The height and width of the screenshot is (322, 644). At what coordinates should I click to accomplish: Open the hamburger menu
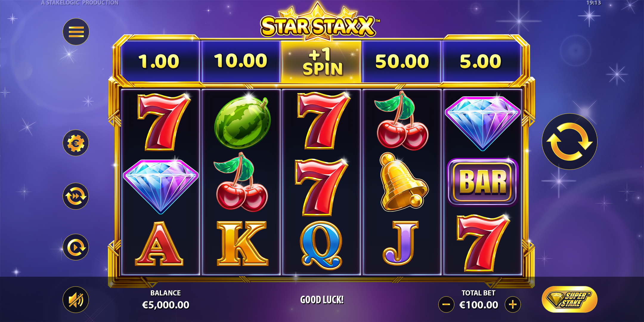click(x=76, y=32)
